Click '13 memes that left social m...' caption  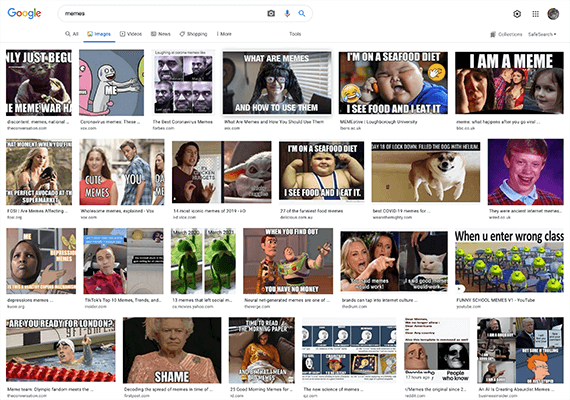click(202, 300)
